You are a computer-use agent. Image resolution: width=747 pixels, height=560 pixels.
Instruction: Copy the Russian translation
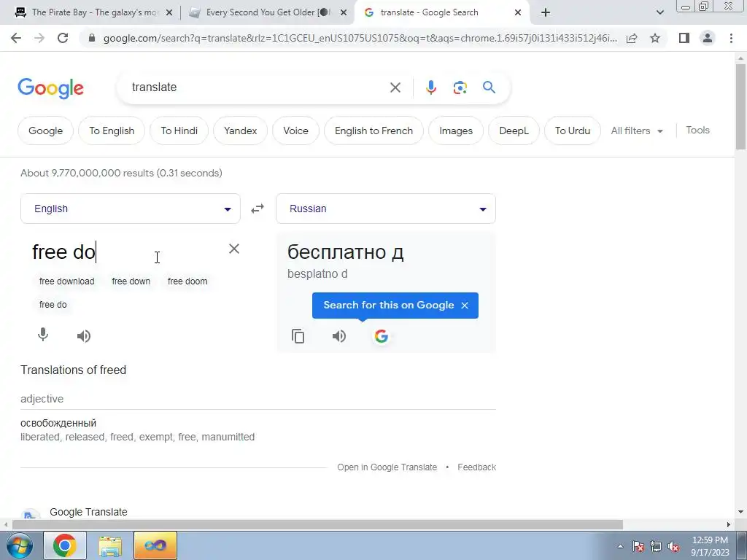tap(298, 336)
